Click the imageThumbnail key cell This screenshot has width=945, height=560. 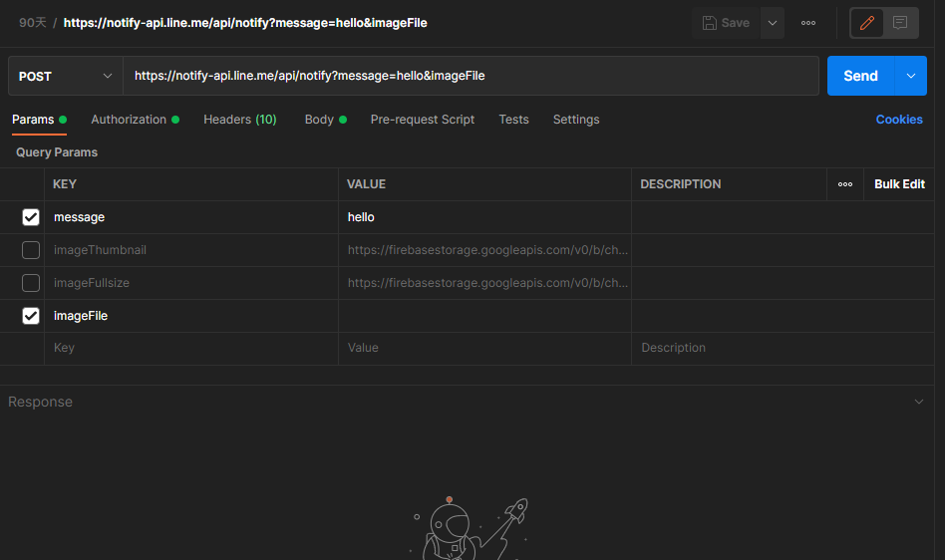[191, 250]
